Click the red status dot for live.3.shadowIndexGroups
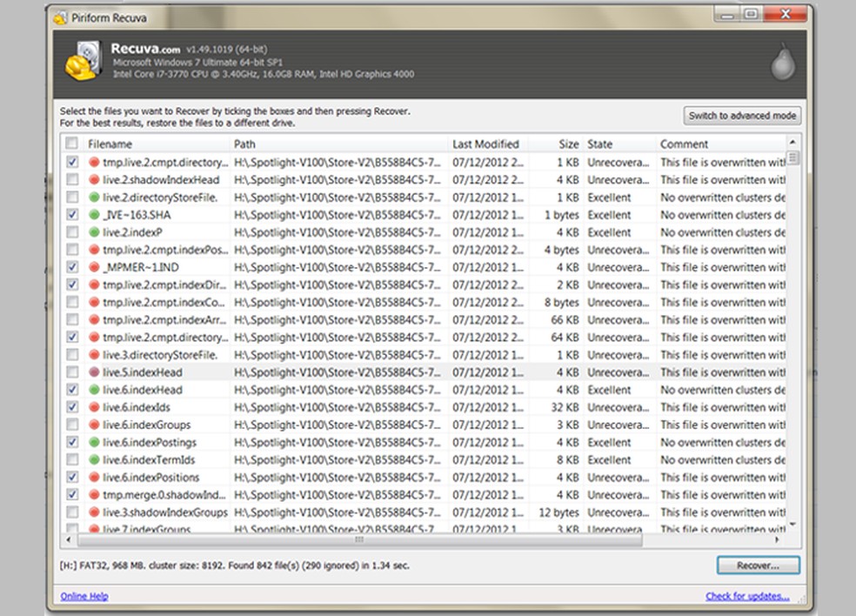The image size is (856, 616). coord(94,512)
